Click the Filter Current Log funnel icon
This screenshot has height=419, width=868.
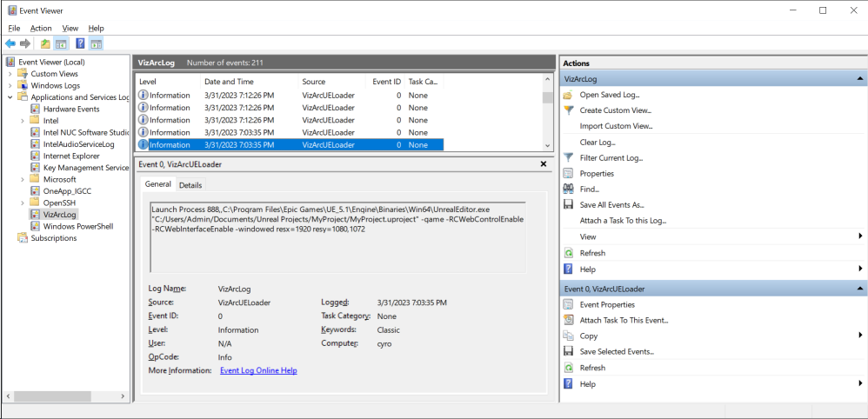tap(568, 157)
